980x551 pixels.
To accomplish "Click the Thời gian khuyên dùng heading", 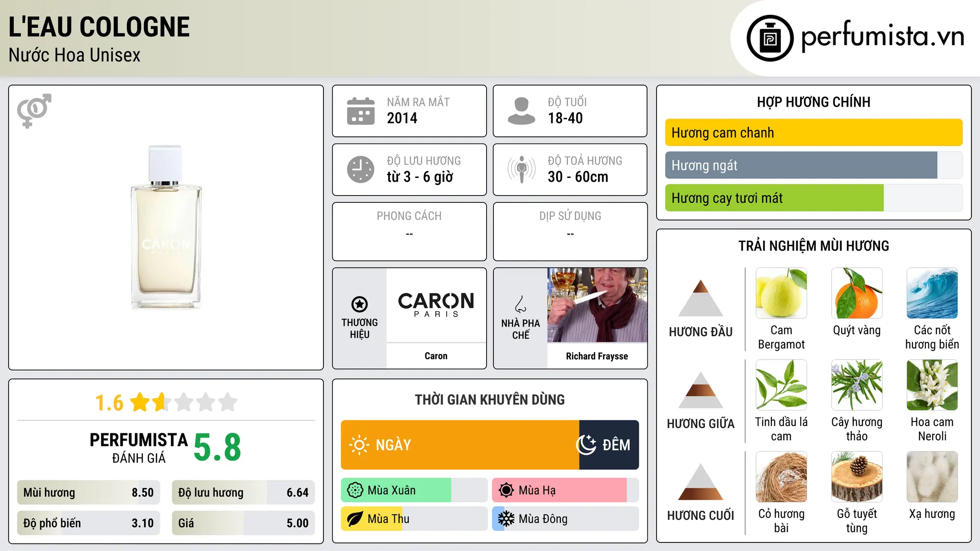I will [x=490, y=400].
